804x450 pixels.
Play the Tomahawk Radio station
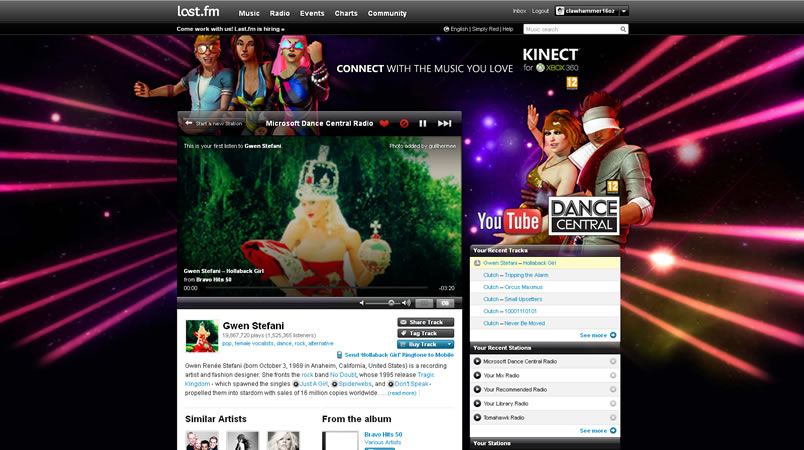click(478, 417)
